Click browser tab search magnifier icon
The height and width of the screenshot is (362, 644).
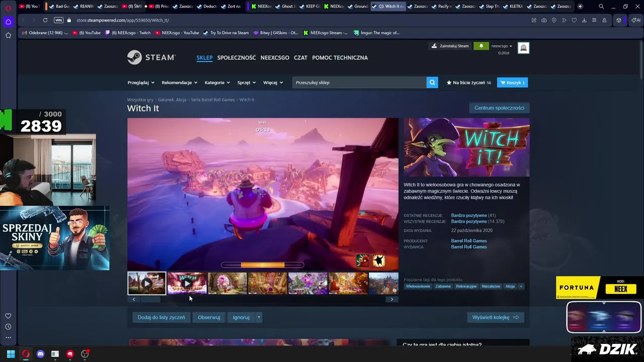coord(601,7)
